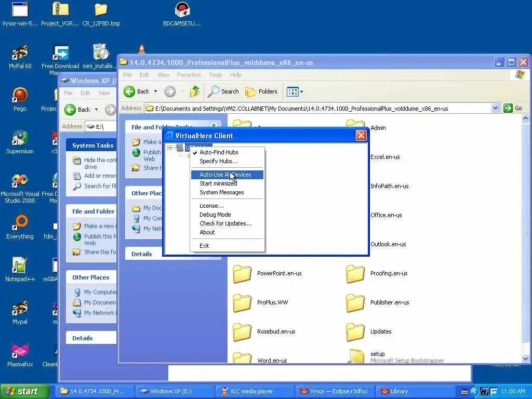This screenshot has height=399, width=532.
Task: Open the Updates folder icon
Action: point(355,332)
